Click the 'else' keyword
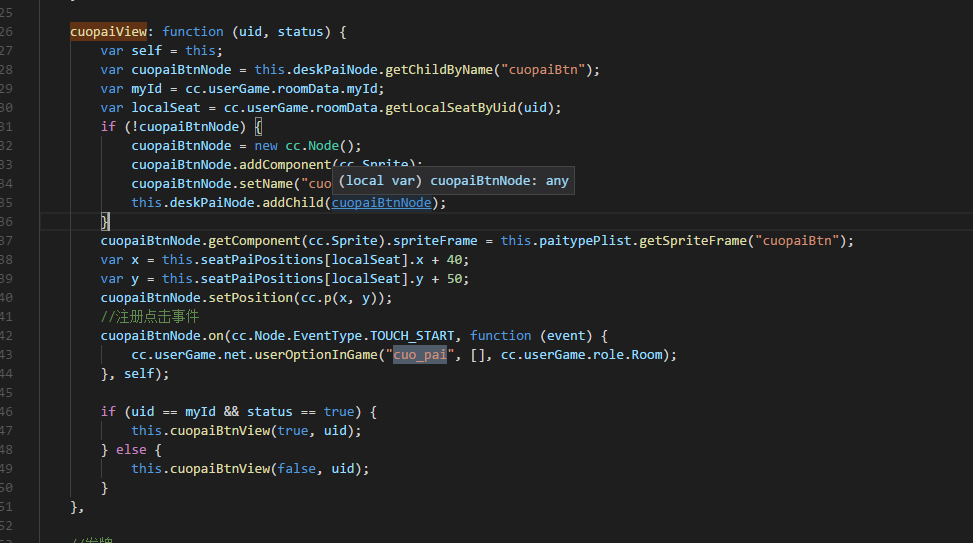Image resolution: width=973 pixels, height=543 pixels. coord(131,450)
